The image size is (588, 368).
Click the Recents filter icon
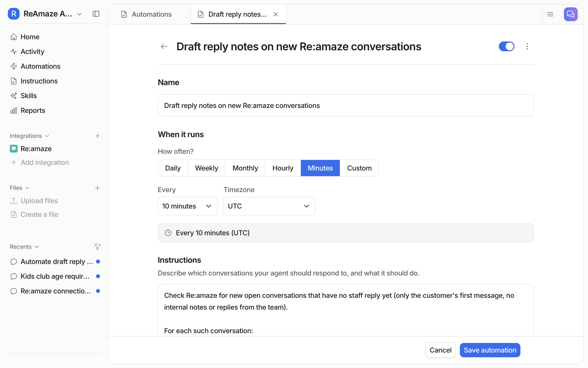(98, 247)
